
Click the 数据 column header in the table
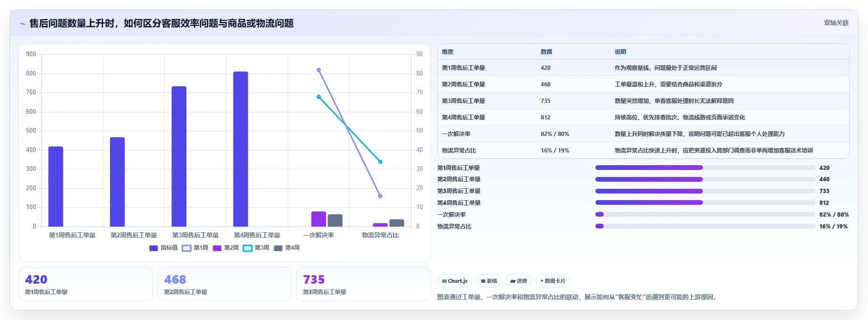click(546, 52)
